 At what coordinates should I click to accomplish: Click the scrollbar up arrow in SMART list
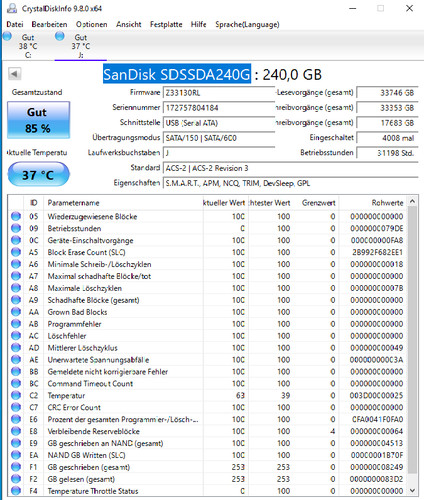coord(413,201)
